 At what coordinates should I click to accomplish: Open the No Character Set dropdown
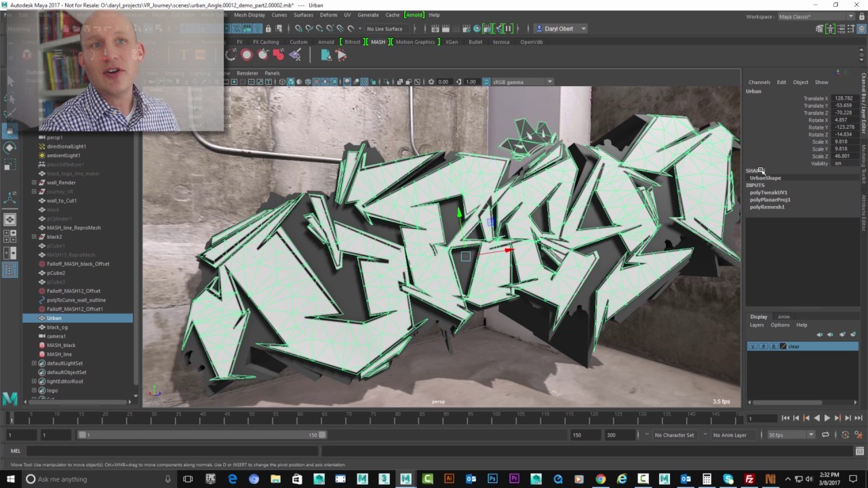coord(675,435)
